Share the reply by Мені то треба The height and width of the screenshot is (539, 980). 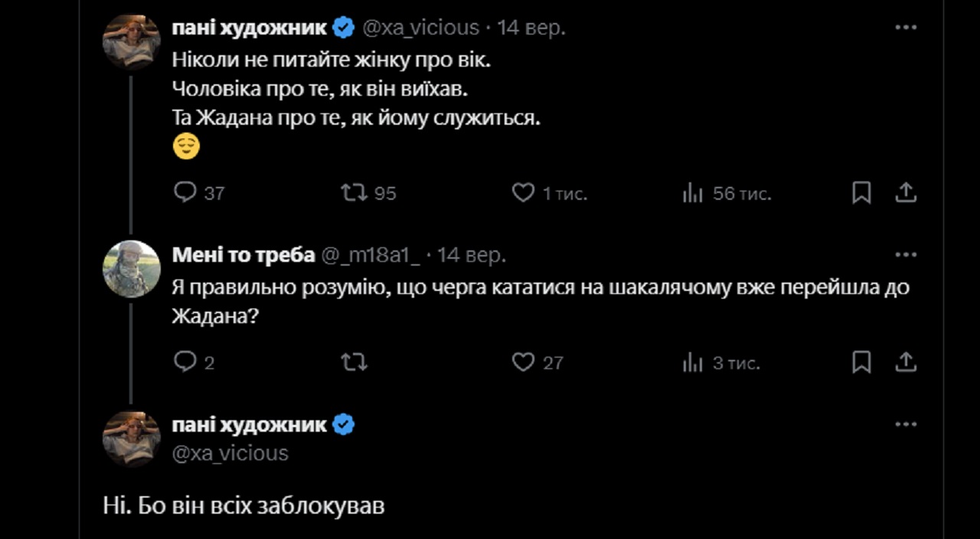[906, 361]
